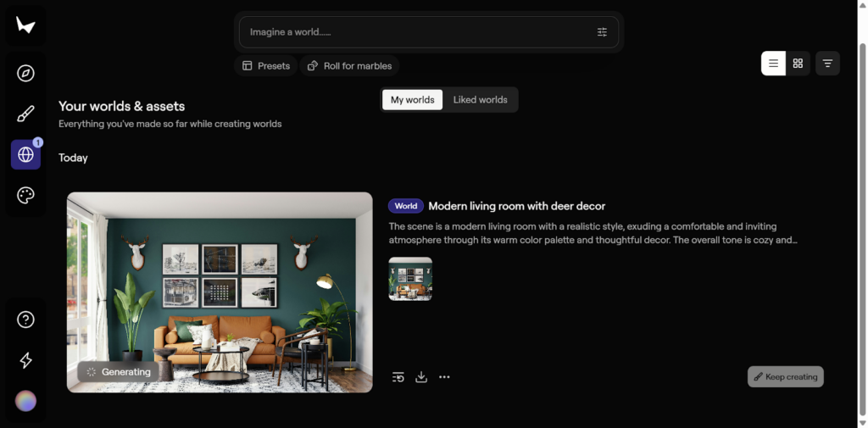The image size is (868, 428).
Task: Click the lightning bolt icon
Action: click(25, 360)
